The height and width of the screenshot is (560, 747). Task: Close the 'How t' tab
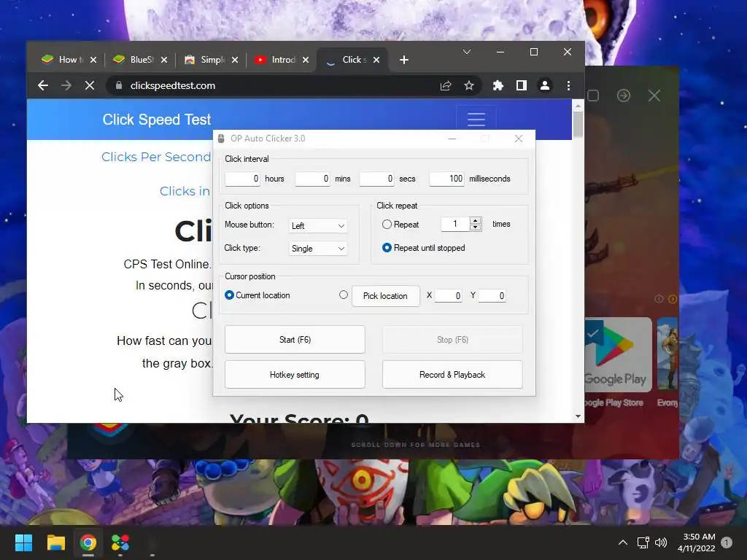(93, 60)
